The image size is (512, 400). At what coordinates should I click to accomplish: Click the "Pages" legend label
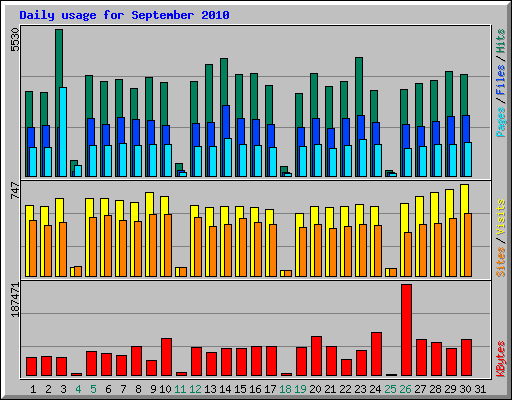coord(501,122)
